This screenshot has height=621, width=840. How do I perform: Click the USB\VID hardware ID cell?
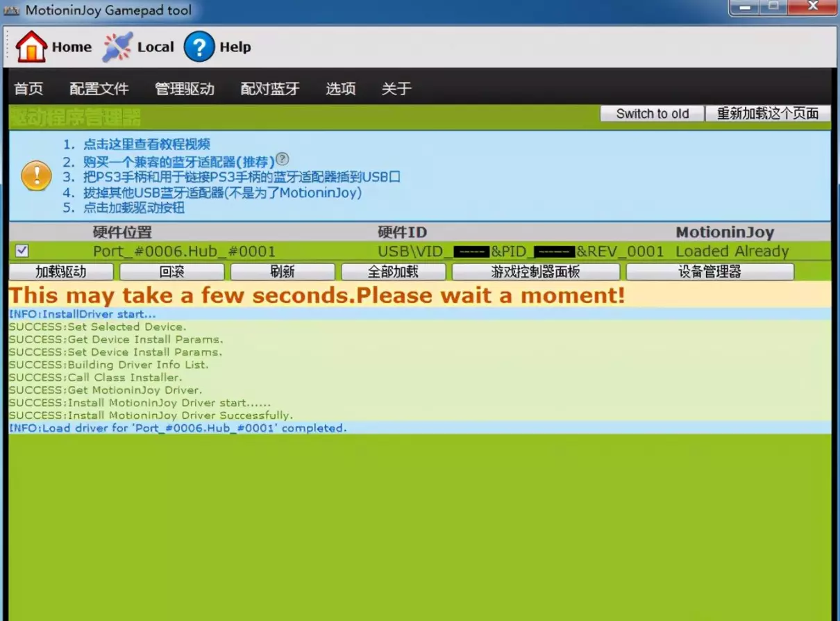pyautogui.click(x=521, y=251)
